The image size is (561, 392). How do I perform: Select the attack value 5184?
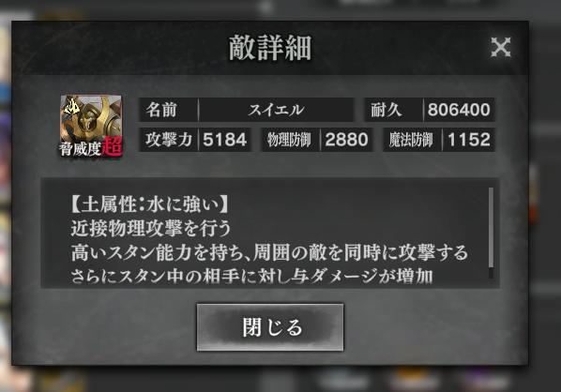pos(225,140)
